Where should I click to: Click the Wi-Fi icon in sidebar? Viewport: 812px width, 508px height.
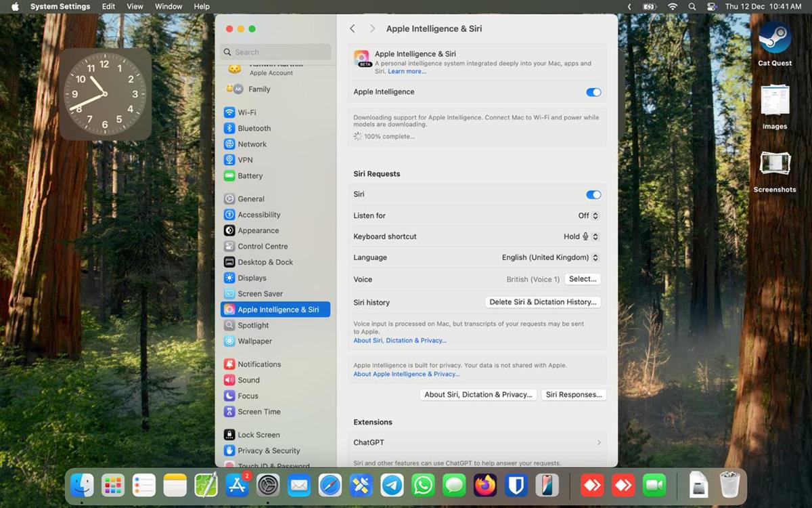[x=229, y=112]
